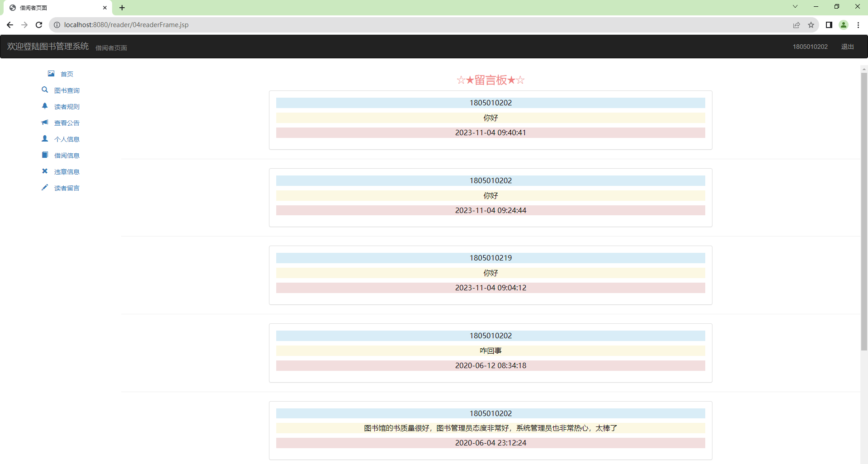868x464 pixels.
Task: Click the 图书查询 search icon
Action: pos(45,90)
